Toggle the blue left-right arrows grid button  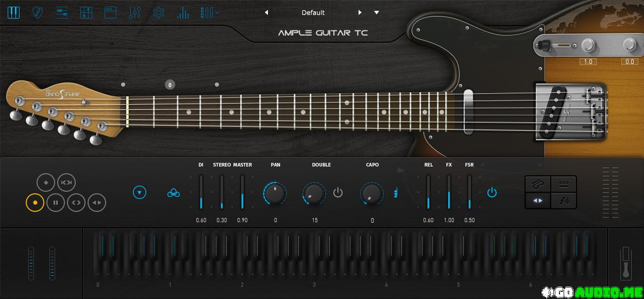[x=538, y=201]
